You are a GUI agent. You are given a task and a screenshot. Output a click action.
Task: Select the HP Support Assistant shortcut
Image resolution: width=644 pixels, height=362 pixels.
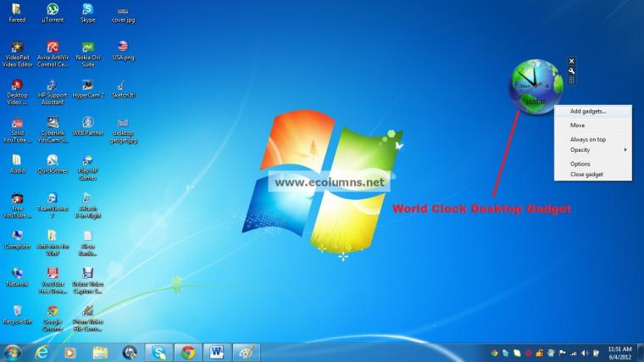point(53,92)
